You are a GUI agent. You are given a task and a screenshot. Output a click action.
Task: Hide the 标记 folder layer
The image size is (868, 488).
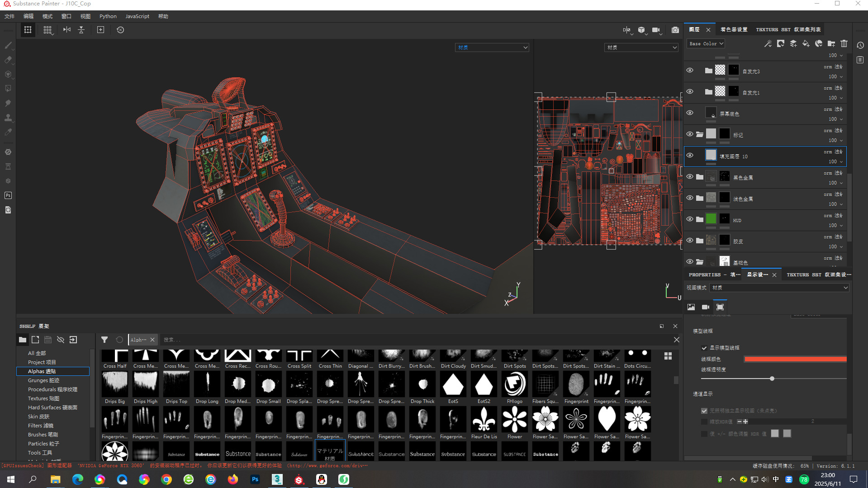click(690, 134)
